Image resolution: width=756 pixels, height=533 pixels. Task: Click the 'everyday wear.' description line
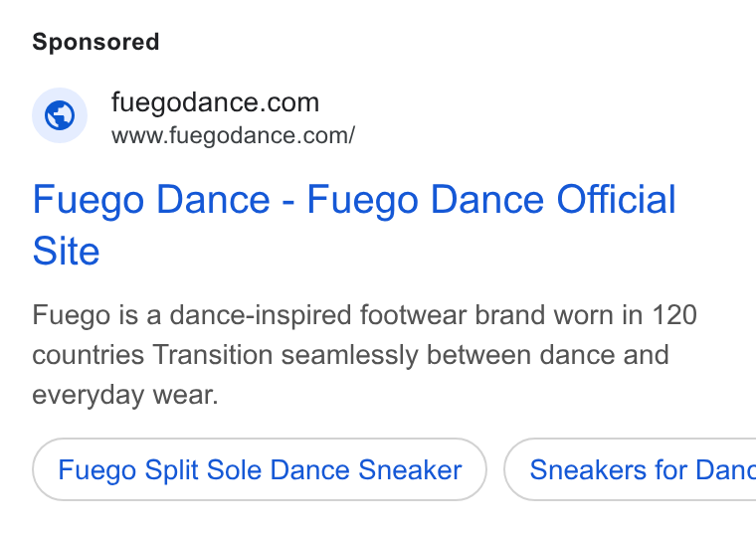click(125, 395)
